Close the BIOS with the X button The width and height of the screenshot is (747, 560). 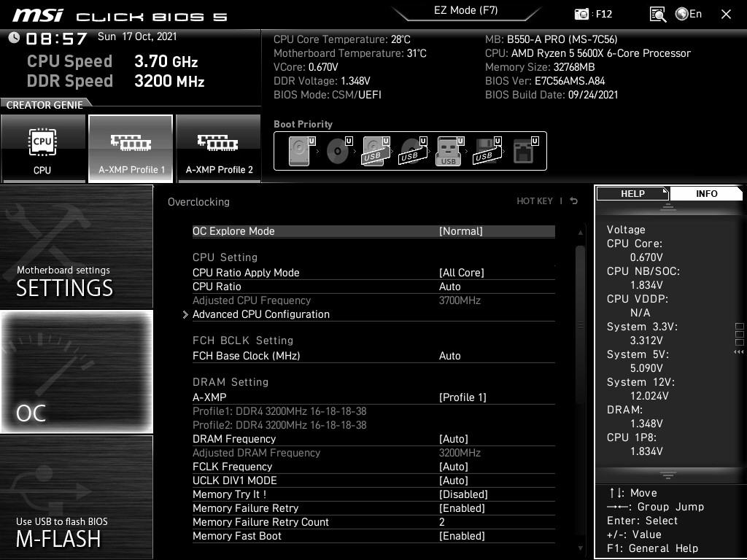[726, 15]
